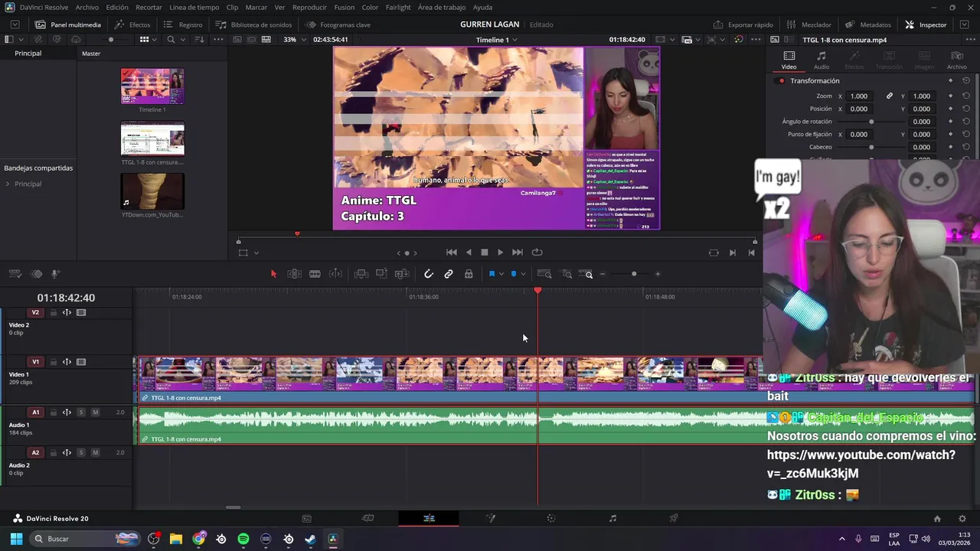Open Spotify from Windows taskbar
Screen dimensions: 980x551
[x=243, y=539]
